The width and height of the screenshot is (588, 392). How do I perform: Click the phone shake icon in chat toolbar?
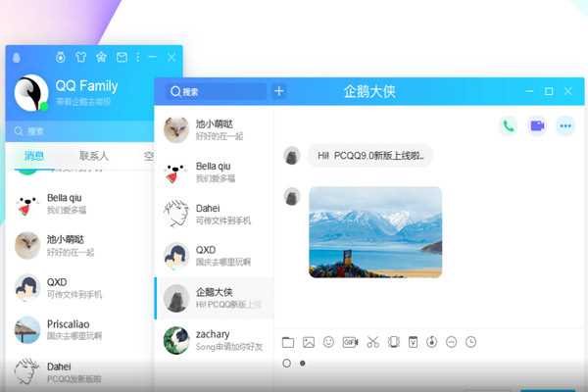pos(393,342)
